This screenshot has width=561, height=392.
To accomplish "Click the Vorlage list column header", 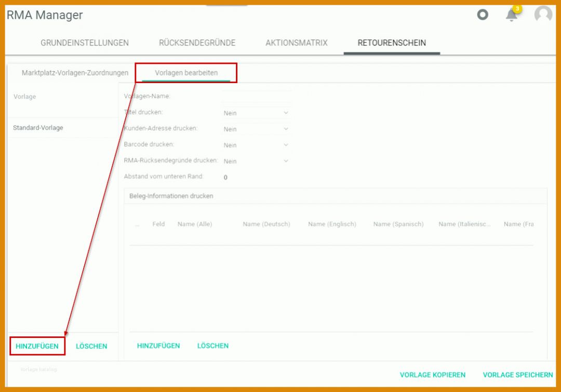I will (25, 97).
